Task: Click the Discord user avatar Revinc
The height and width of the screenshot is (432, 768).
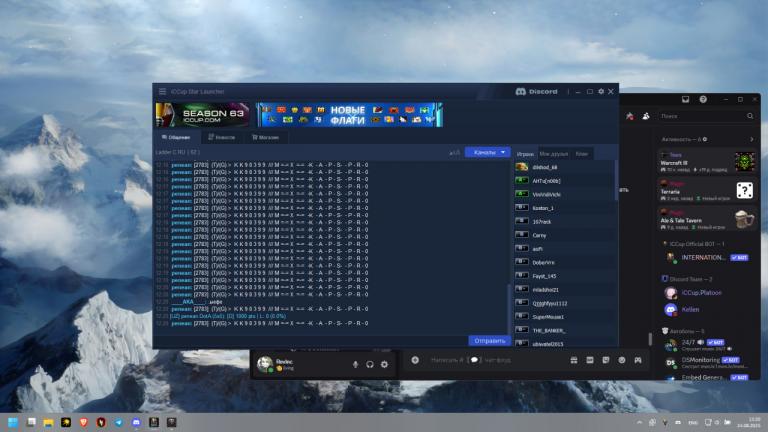Action: pyautogui.click(x=265, y=364)
